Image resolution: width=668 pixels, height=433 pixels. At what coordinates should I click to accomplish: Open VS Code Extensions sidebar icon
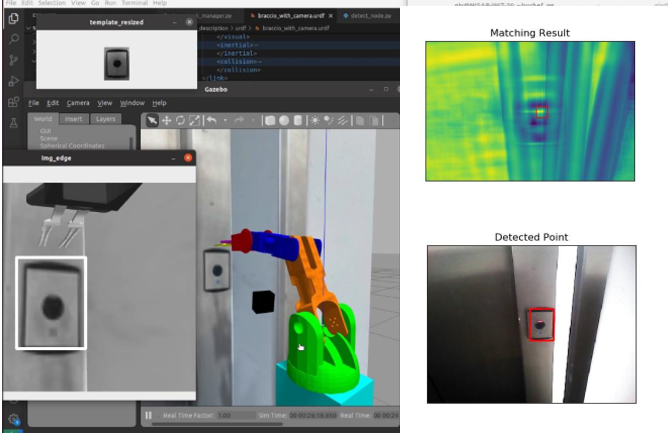pyautogui.click(x=14, y=102)
